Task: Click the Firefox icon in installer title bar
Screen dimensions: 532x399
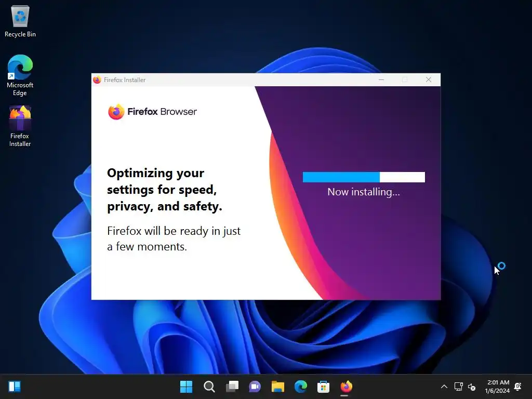Action: (x=97, y=79)
